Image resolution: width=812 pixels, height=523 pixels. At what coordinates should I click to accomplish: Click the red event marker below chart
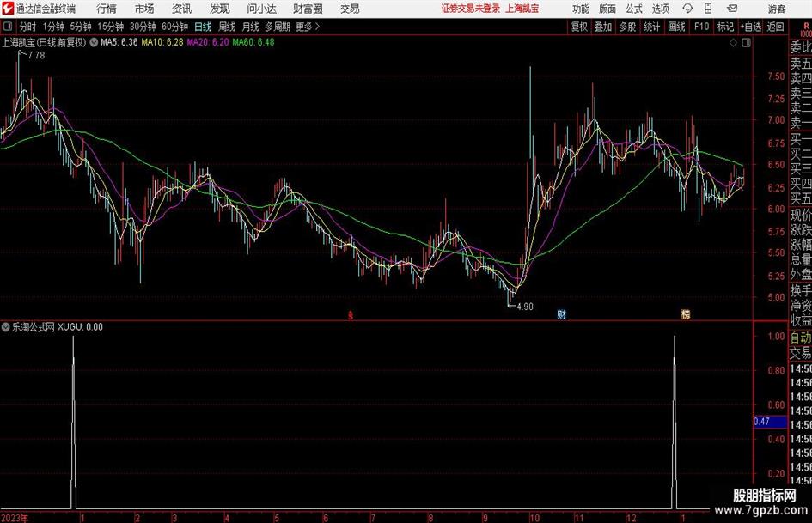tap(351, 315)
